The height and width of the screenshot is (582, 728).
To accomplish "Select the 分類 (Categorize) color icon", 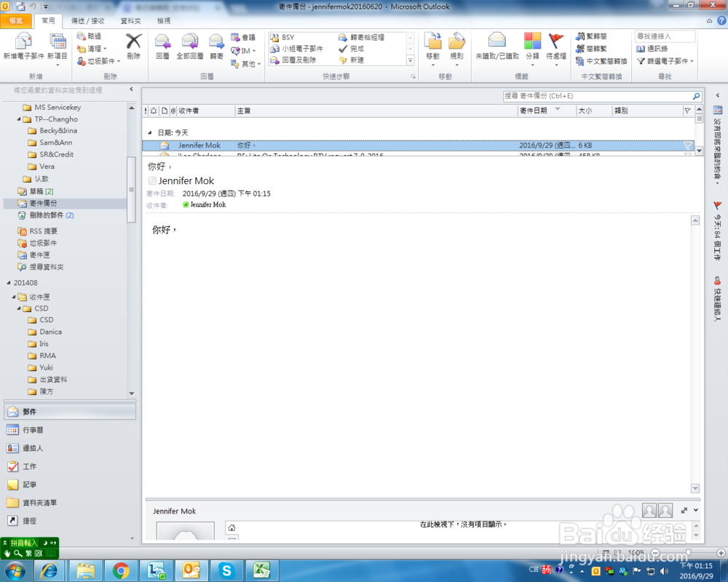I will (532, 40).
